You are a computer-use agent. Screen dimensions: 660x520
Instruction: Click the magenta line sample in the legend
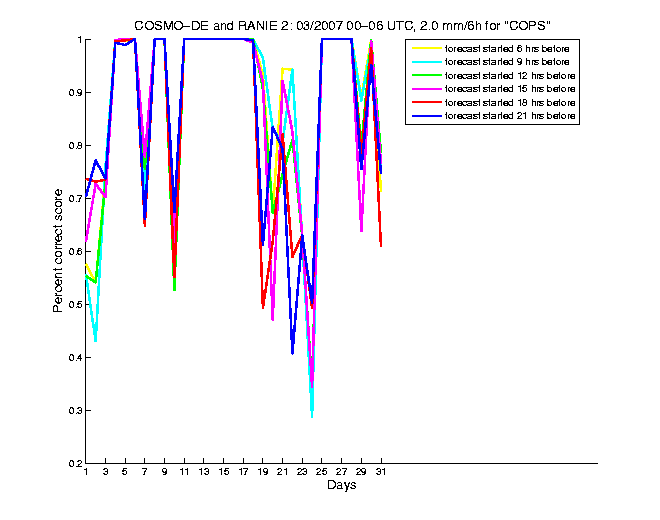pos(426,89)
